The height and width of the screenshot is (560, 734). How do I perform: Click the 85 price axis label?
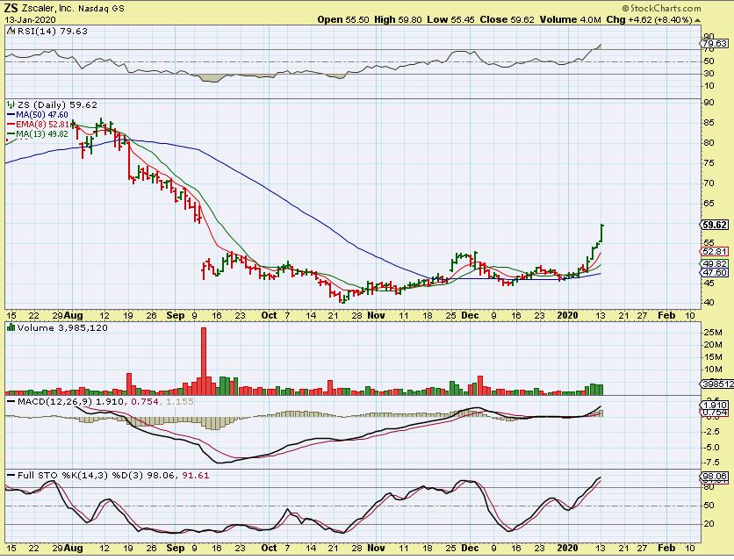(709, 123)
